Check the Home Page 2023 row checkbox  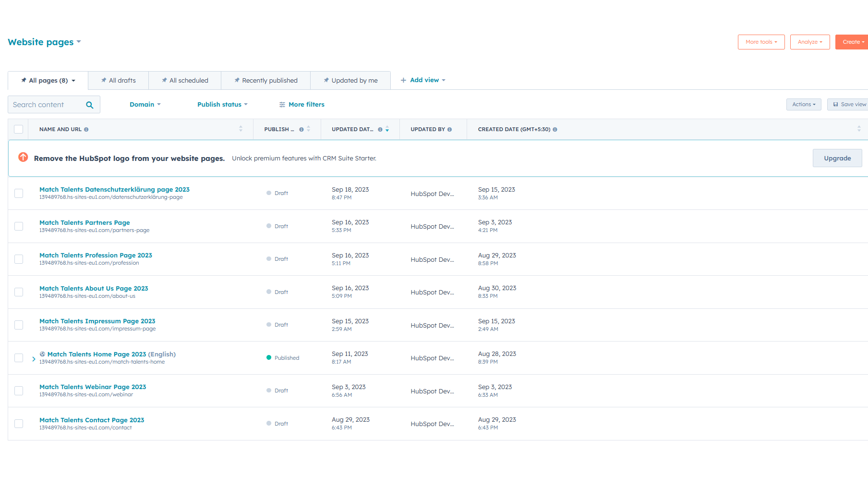[19, 358]
